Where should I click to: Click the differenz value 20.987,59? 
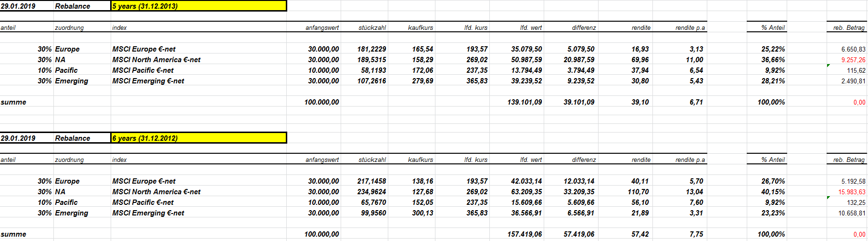click(579, 60)
